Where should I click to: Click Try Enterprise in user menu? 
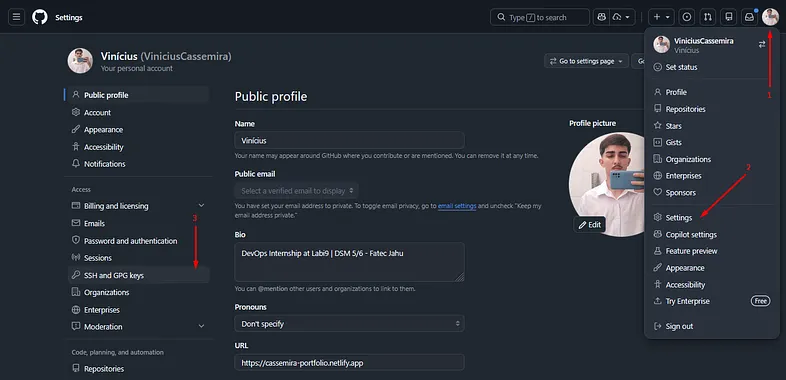[712, 301]
